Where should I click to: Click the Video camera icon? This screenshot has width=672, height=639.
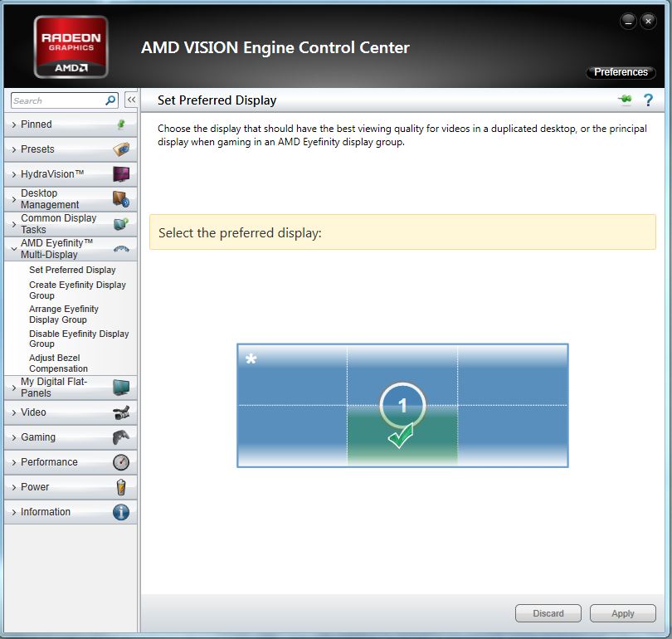click(121, 412)
